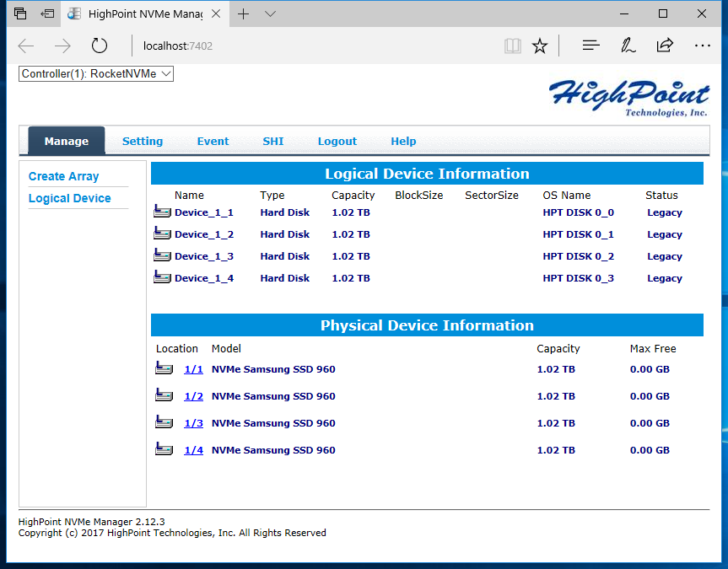This screenshot has height=569, width=728.
Task: Click drive icon next to location 1/1
Action: (x=164, y=368)
